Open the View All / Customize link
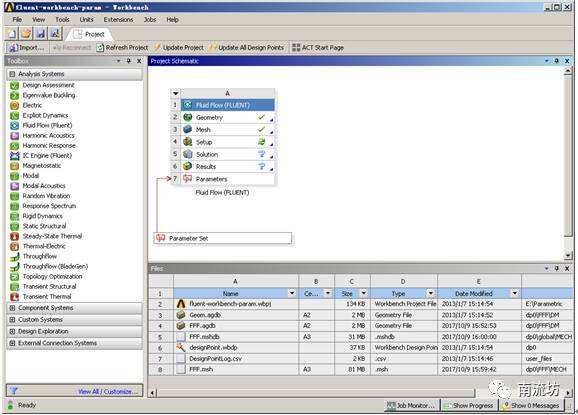Viewport: 578px width, 415px height. point(110,391)
